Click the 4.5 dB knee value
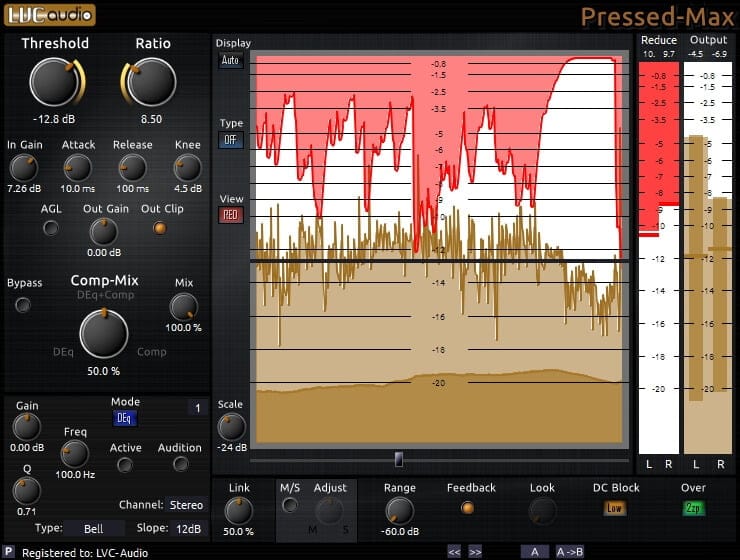Image resolution: width=740 pixels, height=560 pixels. tap(188, 189)
